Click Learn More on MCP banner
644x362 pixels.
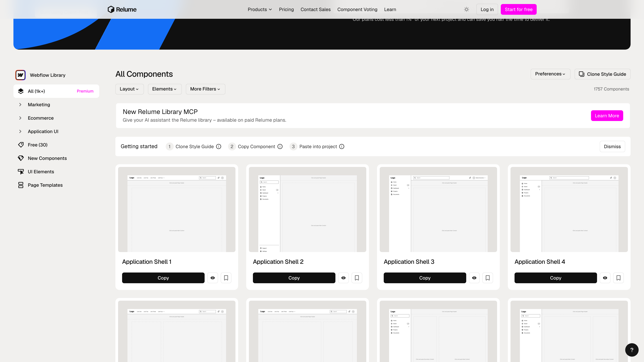[607, 116]
